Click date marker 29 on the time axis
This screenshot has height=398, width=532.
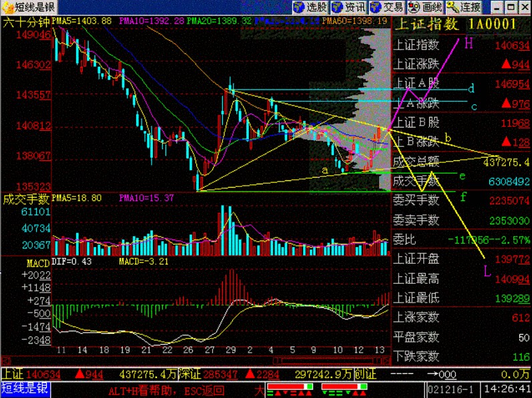coord(231,350)
